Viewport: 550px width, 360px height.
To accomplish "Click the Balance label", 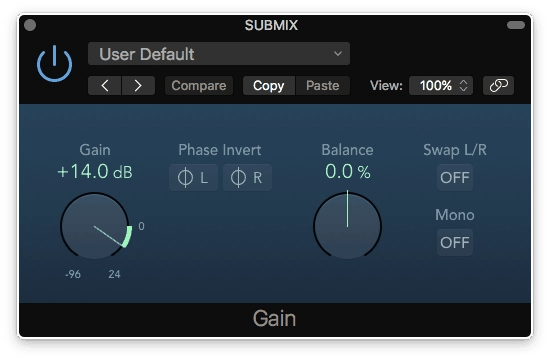I will point(347,150).
